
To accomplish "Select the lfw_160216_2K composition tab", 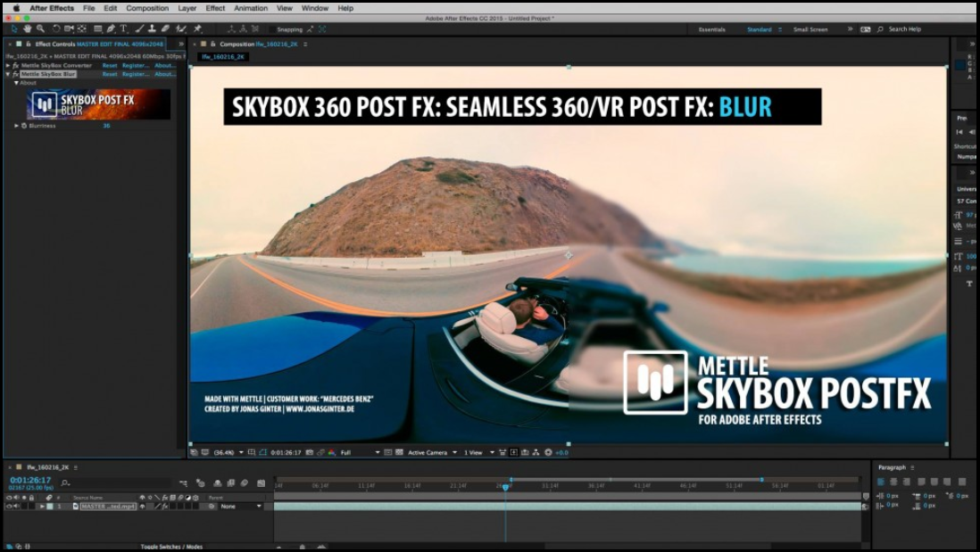I will (x=223, y=57).
